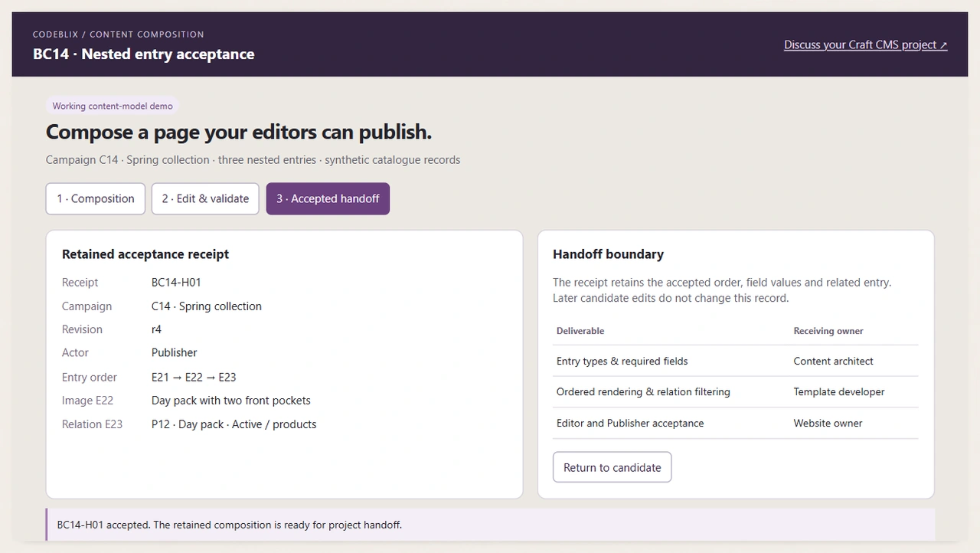
Task: Click the 'Return to candidate' button
Action: 612,467
